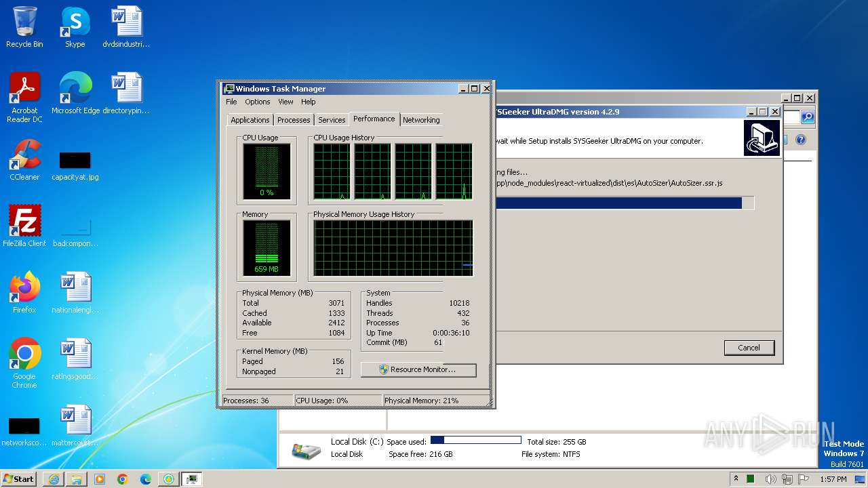Switch to the Applications tab
Screen dimensions: 868x488
pos(250,120)
